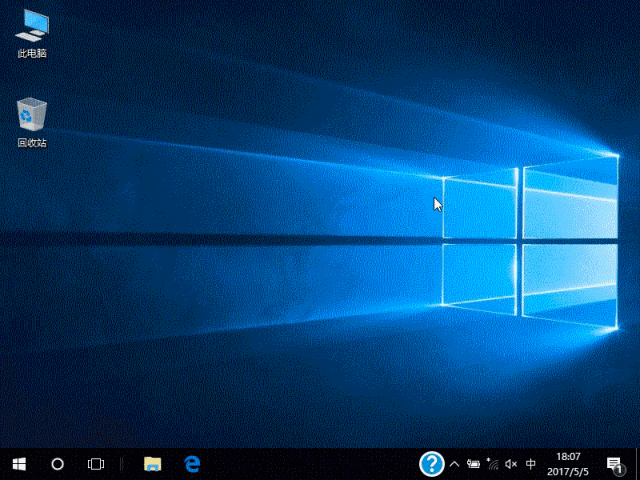Open the Wi-Fi network icon
The width and height of the screenshot is (640, 480).
pos(493,464)
